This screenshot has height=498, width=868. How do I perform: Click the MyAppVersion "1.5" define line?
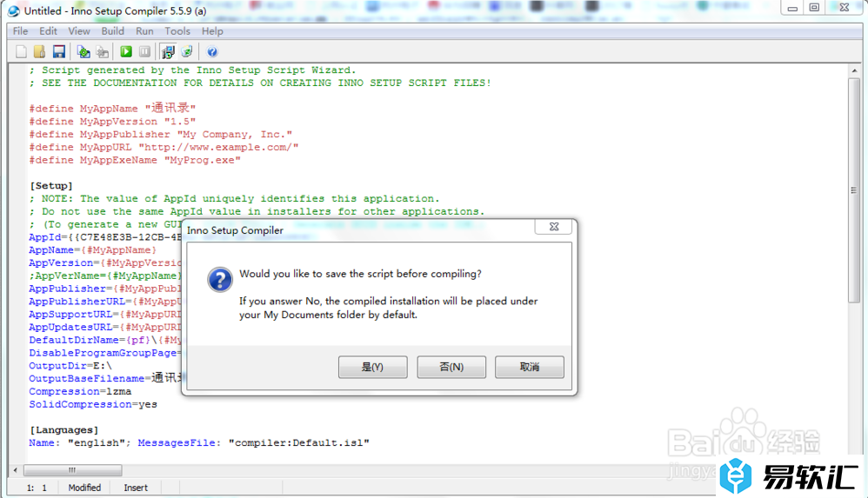tap(112, 121)
